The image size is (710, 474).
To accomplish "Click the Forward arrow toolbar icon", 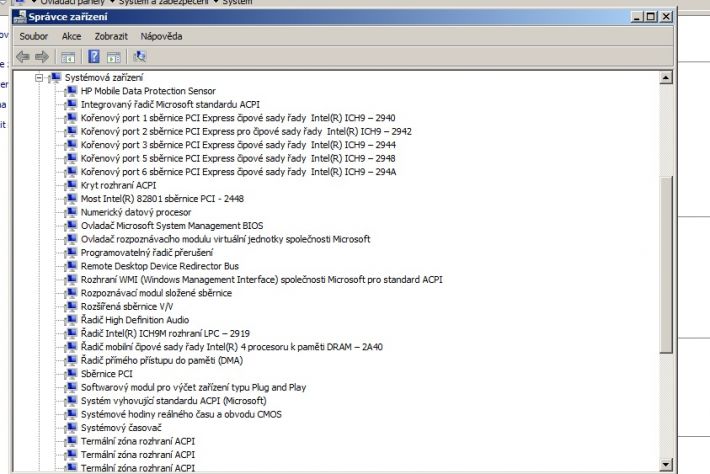I will pos(42,57).
